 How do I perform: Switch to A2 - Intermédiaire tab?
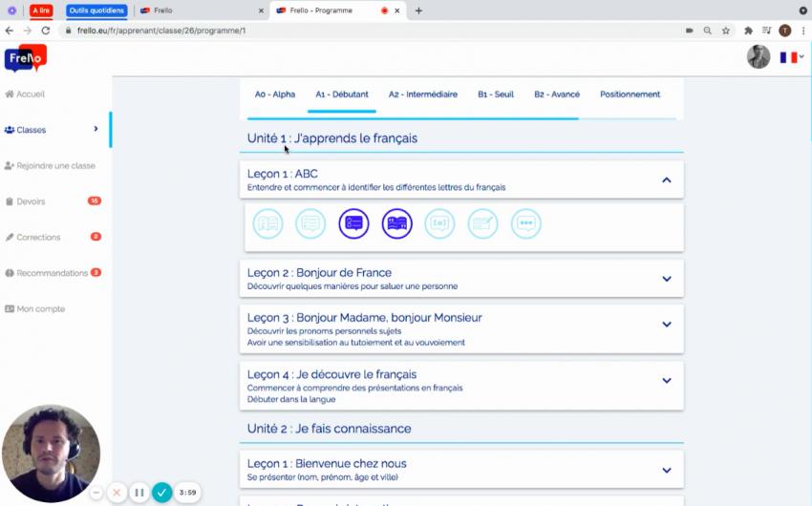pos(423,95)
